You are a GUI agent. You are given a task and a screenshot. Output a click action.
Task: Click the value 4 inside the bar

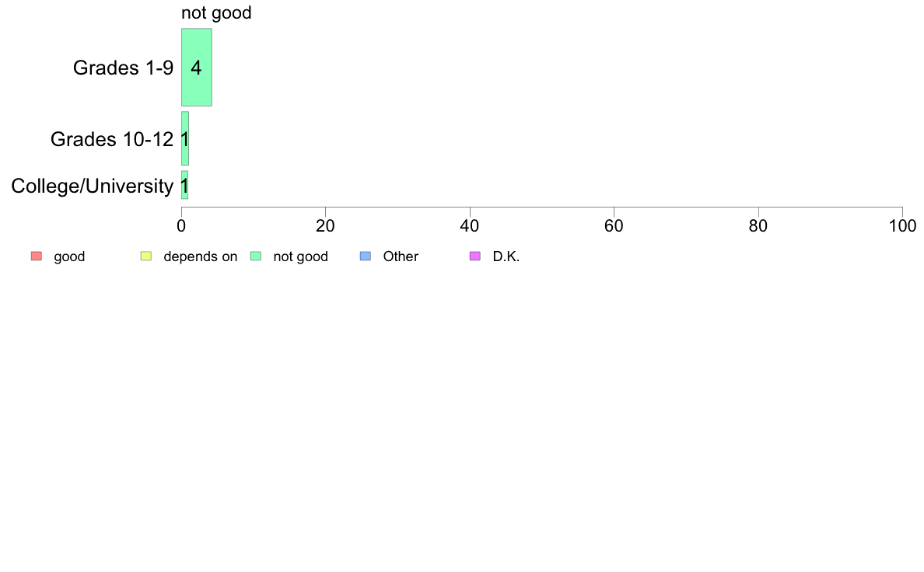196,68
